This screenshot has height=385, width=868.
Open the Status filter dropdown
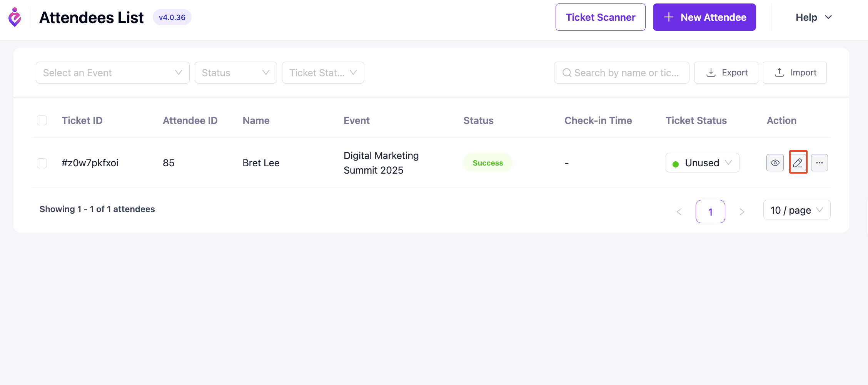236,73
